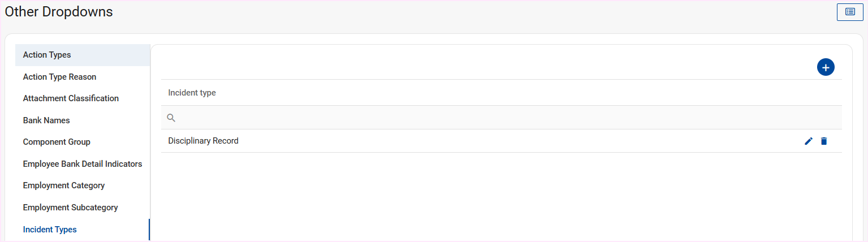The height and width of the screenshot is (242, 868).
Task: Sort by Incident type column header
Action: (192, 93)
